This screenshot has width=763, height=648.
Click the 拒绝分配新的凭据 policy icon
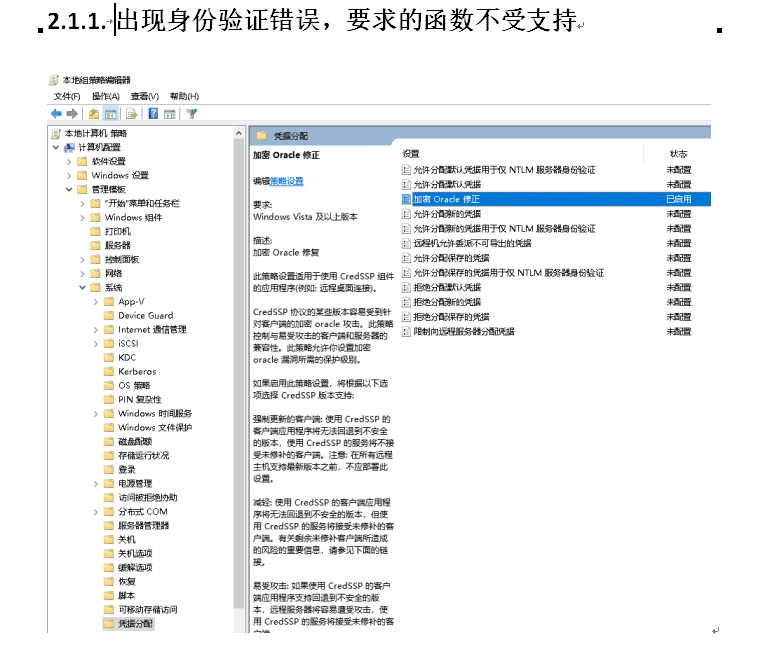tap(406, 302)
